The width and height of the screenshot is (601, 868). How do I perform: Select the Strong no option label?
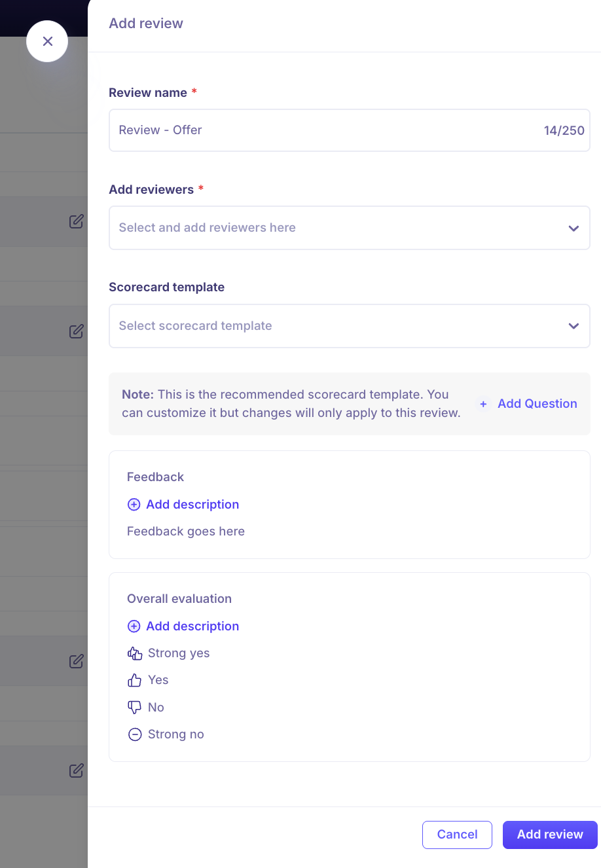pos(176,734)
